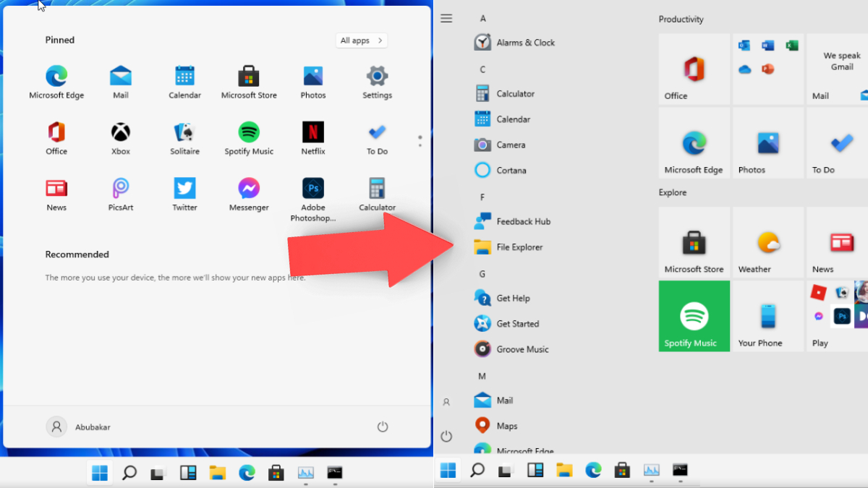Click the green Spotify Music tile

coord(693,316)
